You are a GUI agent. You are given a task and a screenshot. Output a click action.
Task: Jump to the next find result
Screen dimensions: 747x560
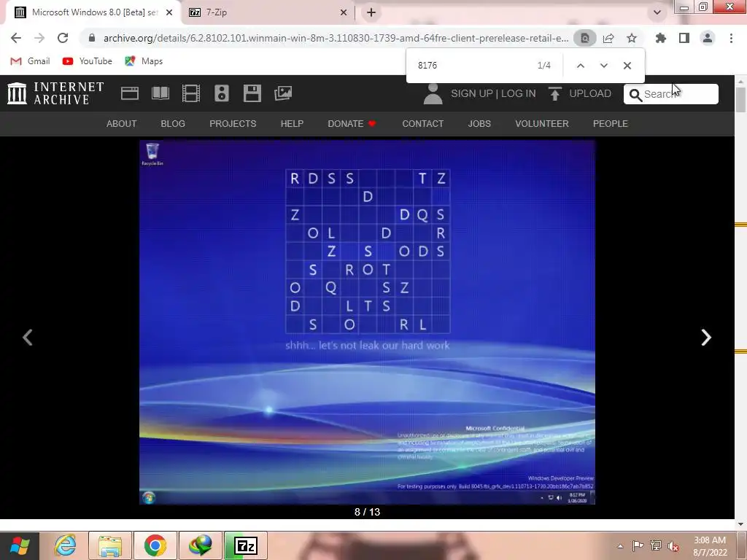603,66
